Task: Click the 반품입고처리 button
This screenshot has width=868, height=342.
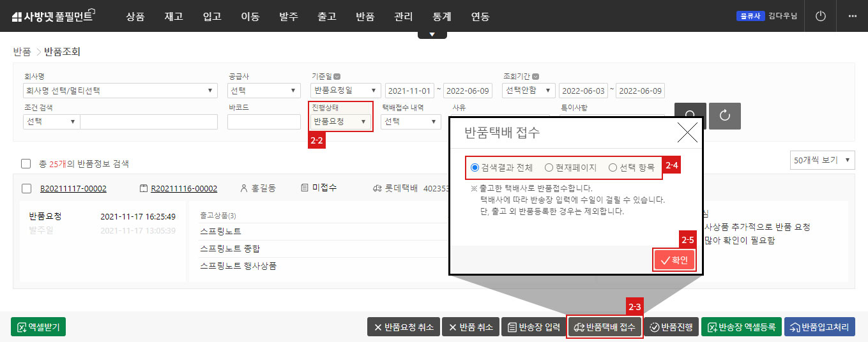Action: (x=819, y=327)
